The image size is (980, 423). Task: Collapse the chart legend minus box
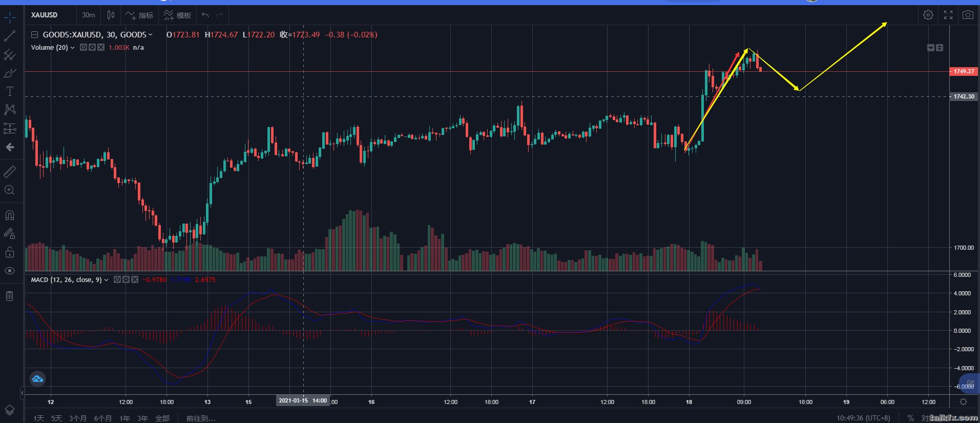point(34,35)
